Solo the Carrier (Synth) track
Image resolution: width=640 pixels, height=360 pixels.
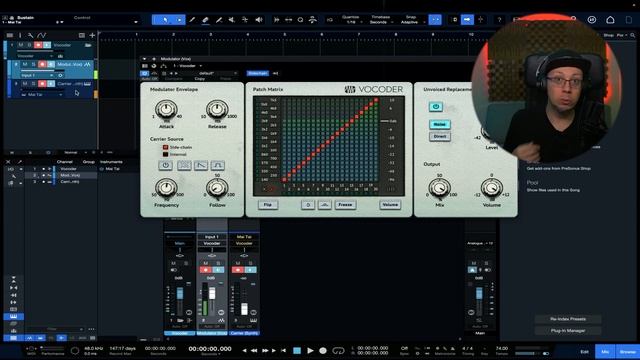[x=33, y=83]
